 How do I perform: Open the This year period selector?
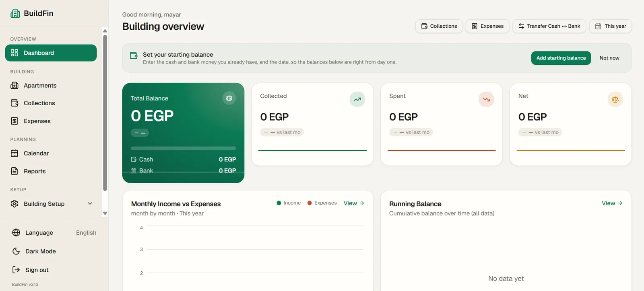click(611, 26)
